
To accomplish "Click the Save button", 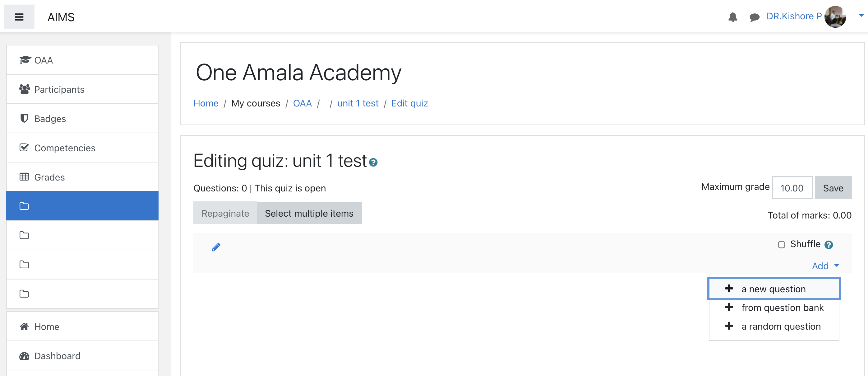I will point(833,188).
